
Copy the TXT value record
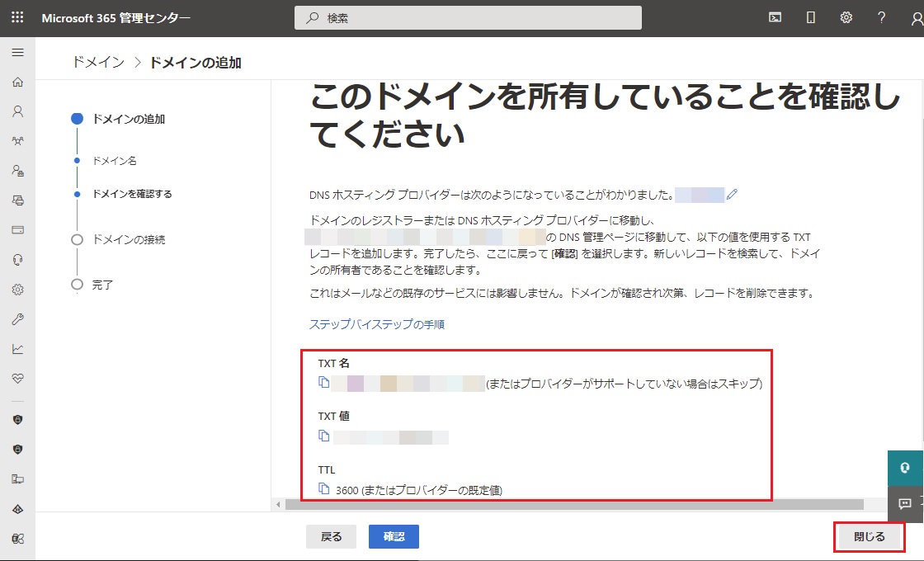pyautogui.click(x=324, y=436)
